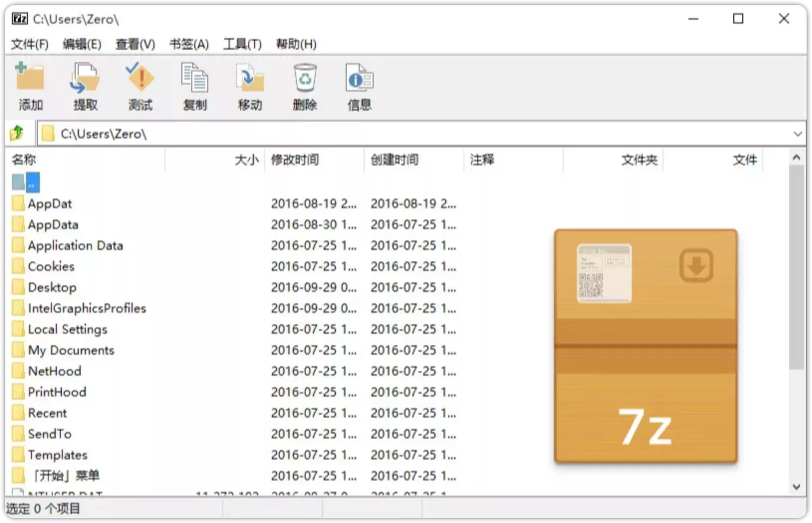Click the folder icon of PrintHood
812x523 pixels.
(x=18, y=392)
